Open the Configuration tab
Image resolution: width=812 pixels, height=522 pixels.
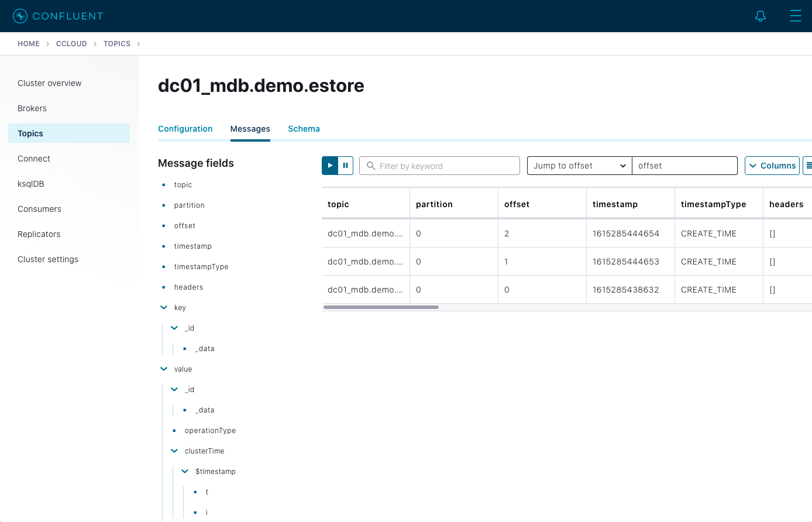[x=185, y=129]
